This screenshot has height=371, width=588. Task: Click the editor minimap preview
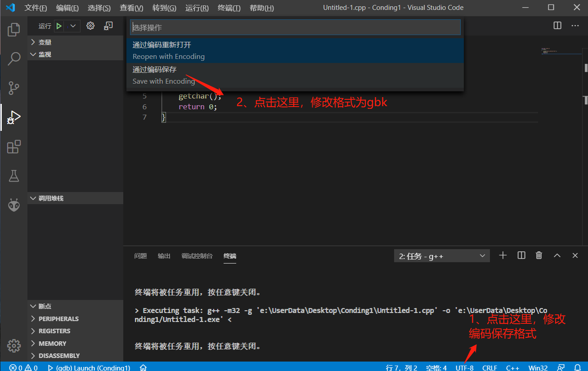pos(561,52)
